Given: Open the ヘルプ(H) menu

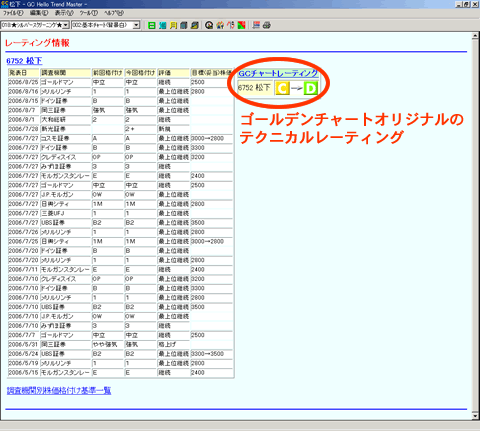Looking at the screenshot, I should (114, 13).
